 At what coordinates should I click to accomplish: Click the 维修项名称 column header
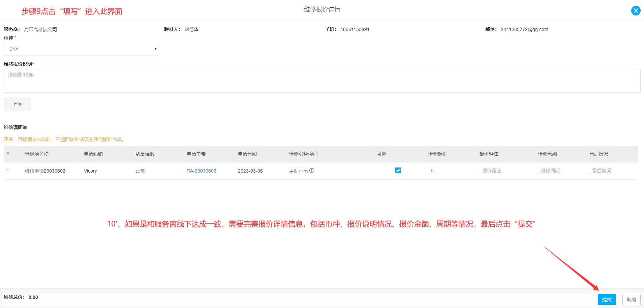pyautogui.click(x=37, y=154)
